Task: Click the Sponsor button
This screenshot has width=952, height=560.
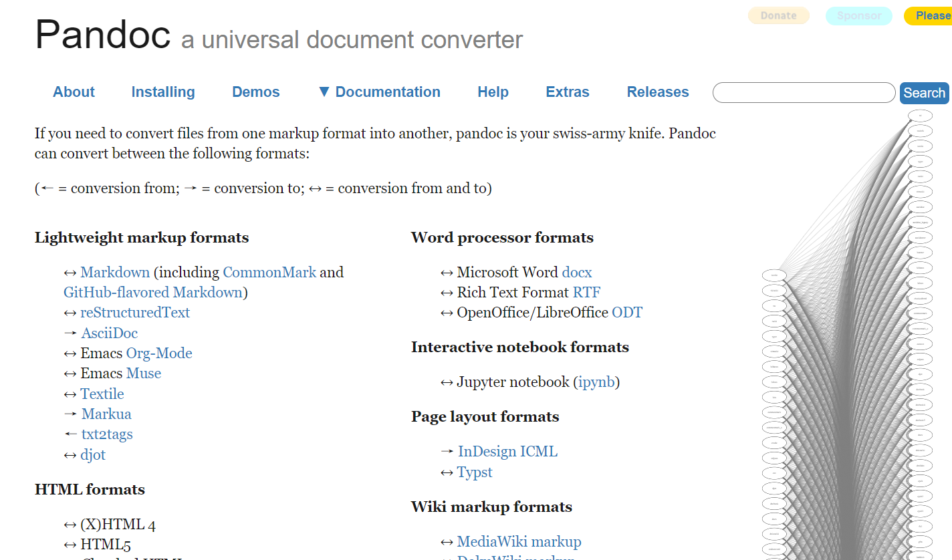Action: [858, 15]
